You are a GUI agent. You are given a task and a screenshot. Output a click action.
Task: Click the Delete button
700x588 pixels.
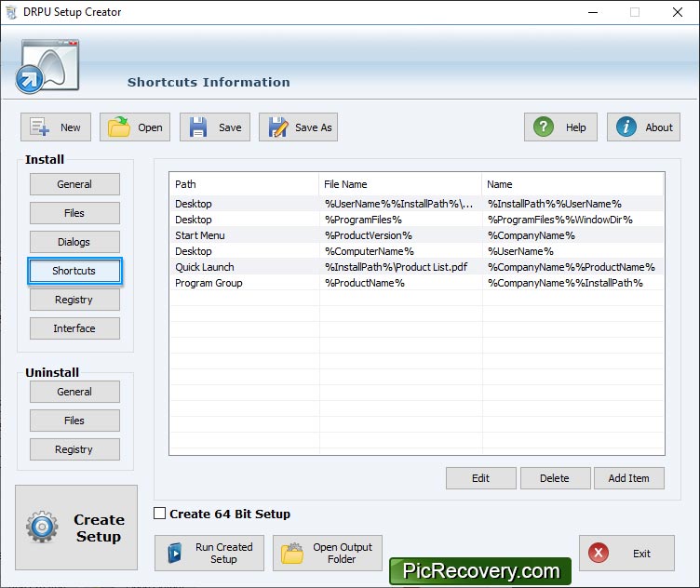point(555,478)
